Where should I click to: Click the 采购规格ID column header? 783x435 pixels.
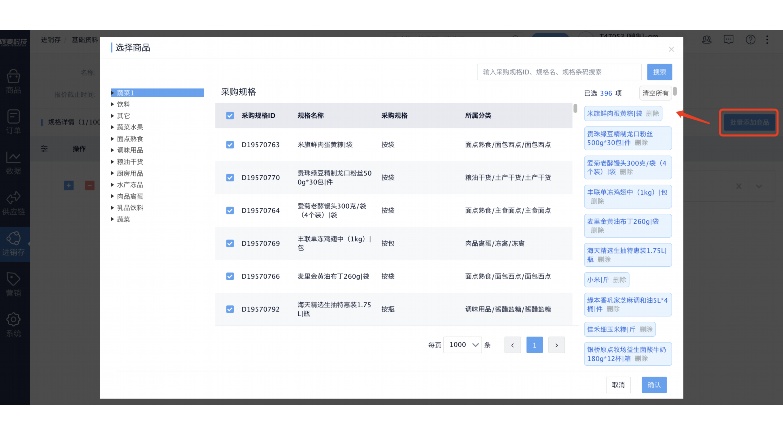pos(258,115)
